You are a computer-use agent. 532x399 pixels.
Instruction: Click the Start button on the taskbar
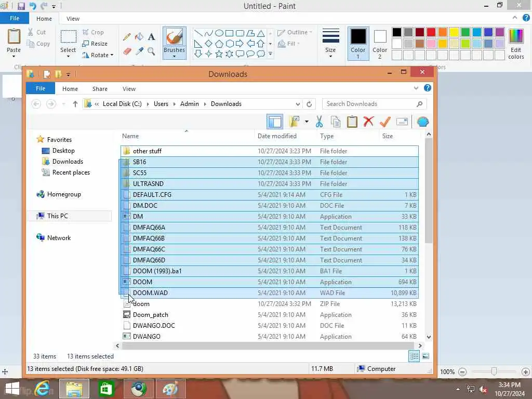[12, 389]
